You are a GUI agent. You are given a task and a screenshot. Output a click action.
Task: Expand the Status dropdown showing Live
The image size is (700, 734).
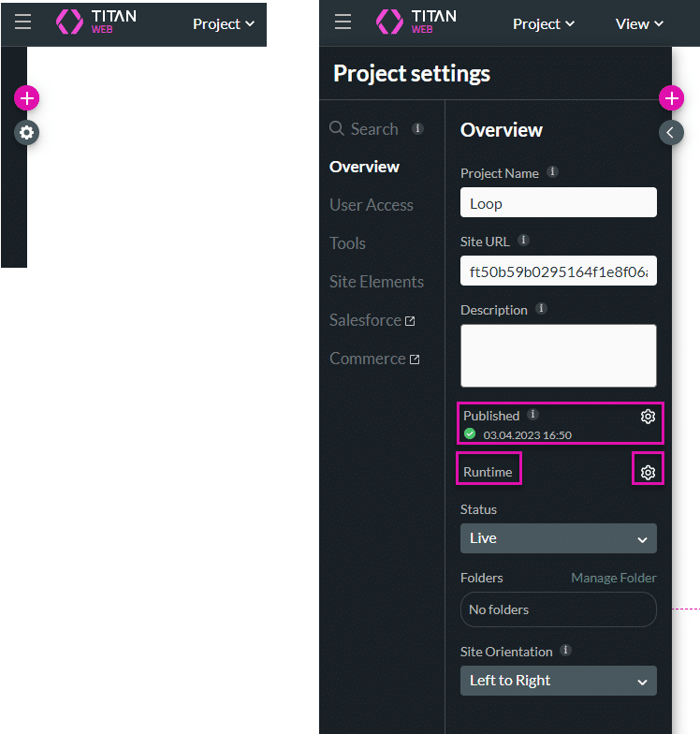click(x=558, y=538)
